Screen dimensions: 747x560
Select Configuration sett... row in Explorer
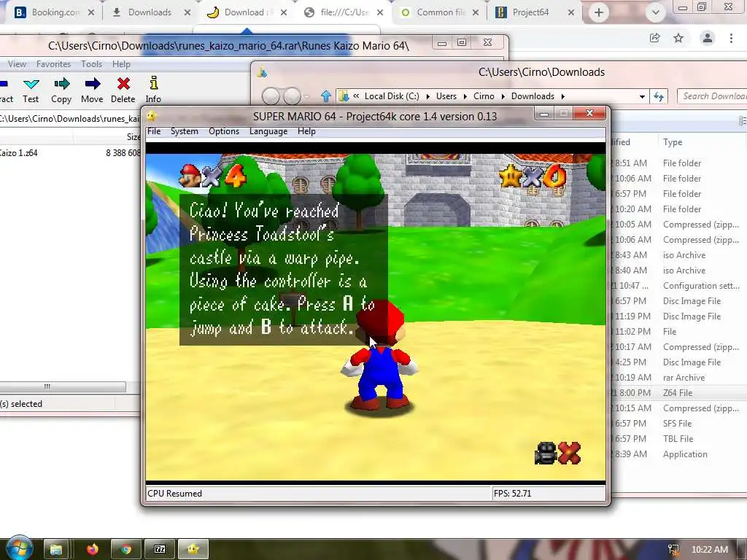[679, 286]
